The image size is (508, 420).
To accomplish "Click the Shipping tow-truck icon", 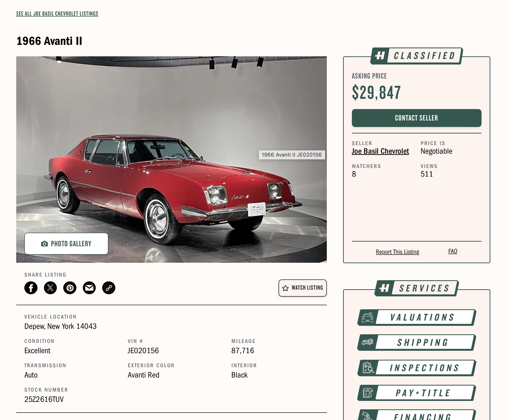I will (x=367, y=342).
